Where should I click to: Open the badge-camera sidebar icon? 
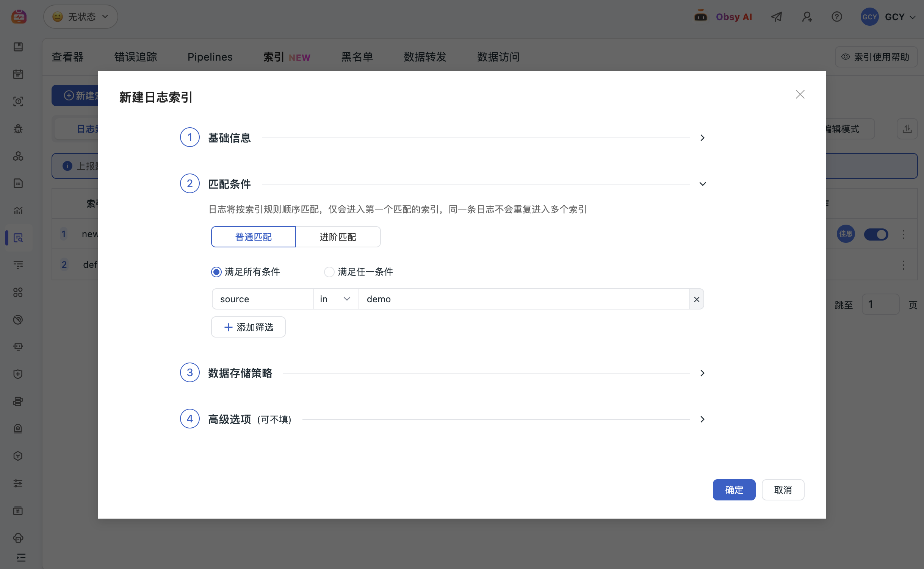[x=18, y=428]
